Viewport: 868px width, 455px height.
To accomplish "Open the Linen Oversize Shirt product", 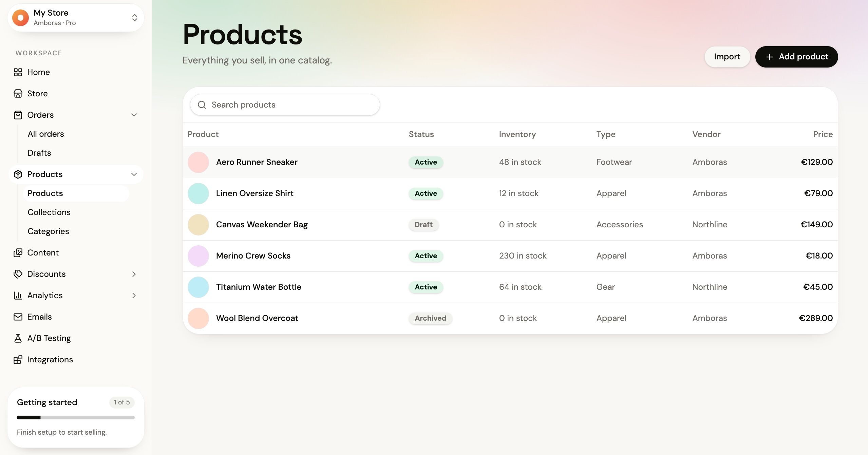I will pyautogui.click(x=255, y=193).
